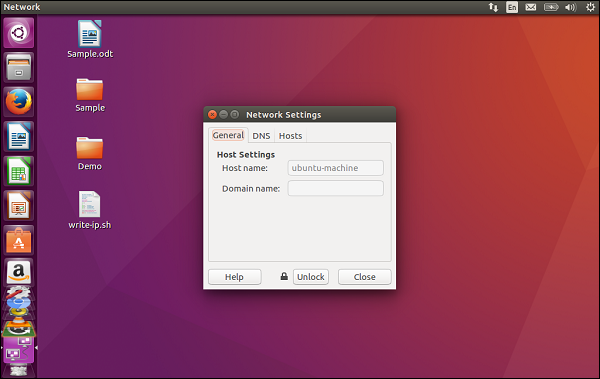Click the Domain name input field

[x=336, y=188]
